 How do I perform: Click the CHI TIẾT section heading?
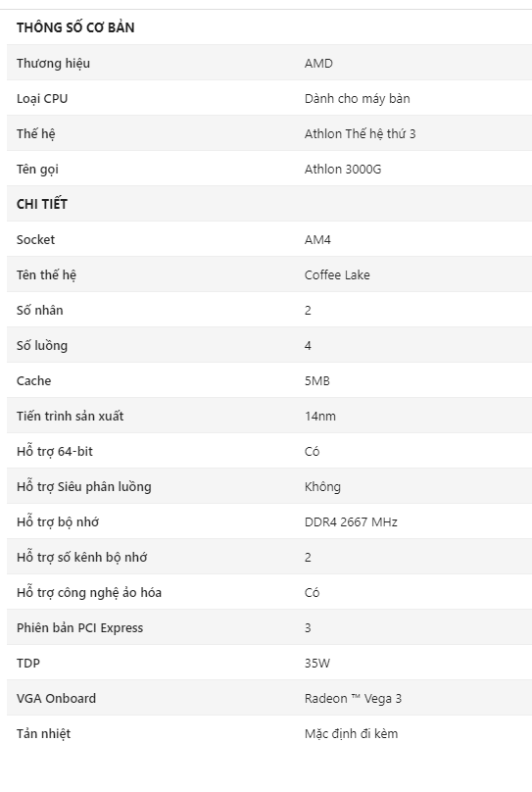pos(42,204)
